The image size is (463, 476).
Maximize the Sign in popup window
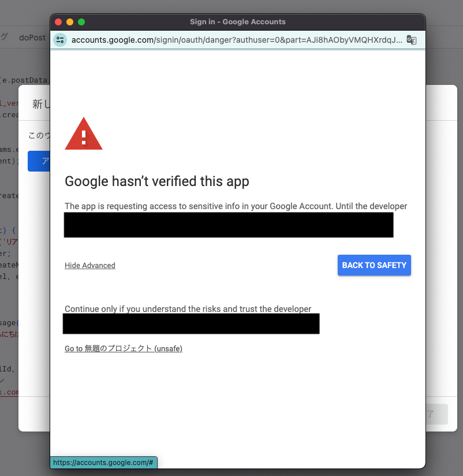[81, 22]
